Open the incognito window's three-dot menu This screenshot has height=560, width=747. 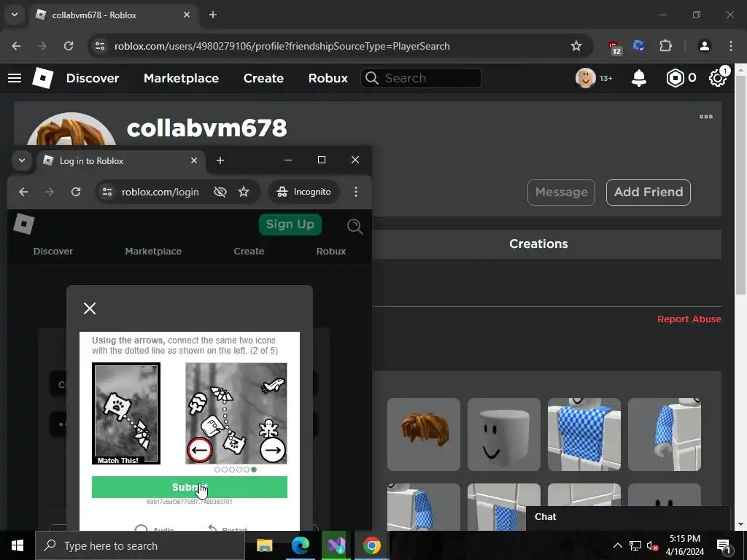(x=356, y=192)
